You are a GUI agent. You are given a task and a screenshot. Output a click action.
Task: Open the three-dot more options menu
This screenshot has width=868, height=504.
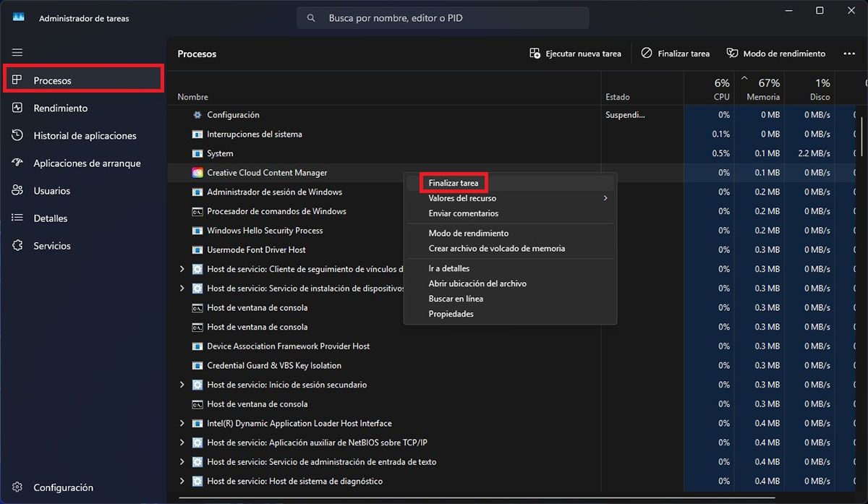(x=849, y=54)
